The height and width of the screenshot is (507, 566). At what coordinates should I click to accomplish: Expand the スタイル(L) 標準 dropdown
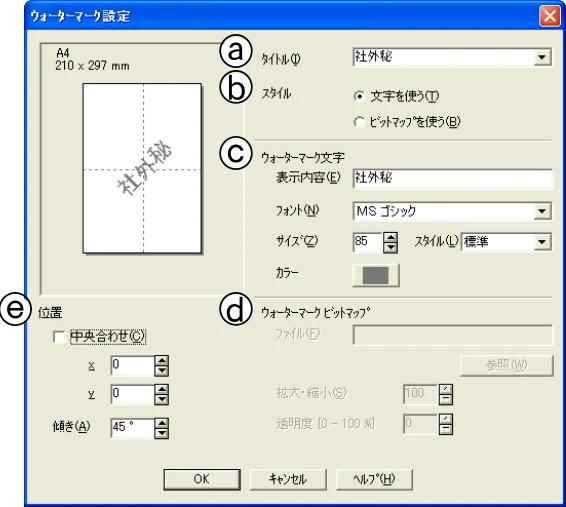542,242
